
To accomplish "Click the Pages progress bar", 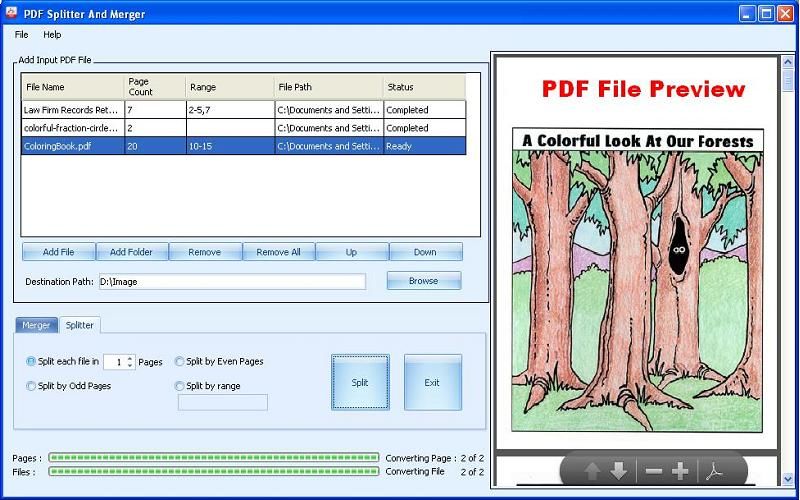I will [x=214, y=458].
